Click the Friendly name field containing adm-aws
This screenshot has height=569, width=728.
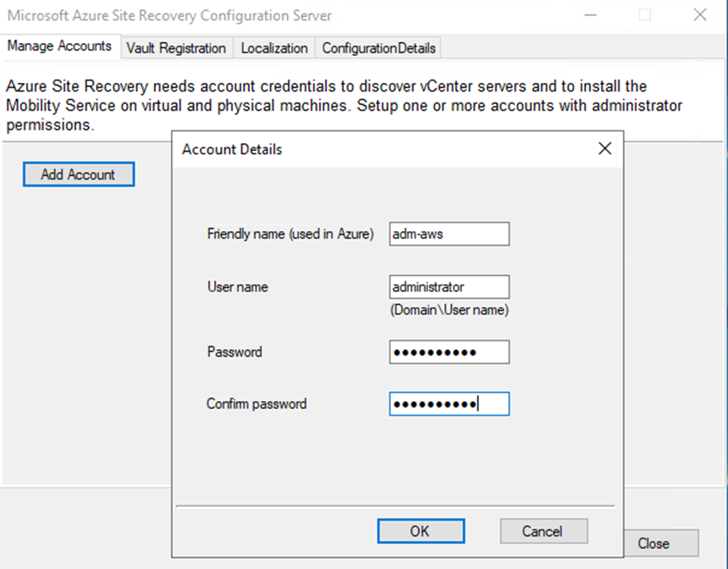pos(449,234)
